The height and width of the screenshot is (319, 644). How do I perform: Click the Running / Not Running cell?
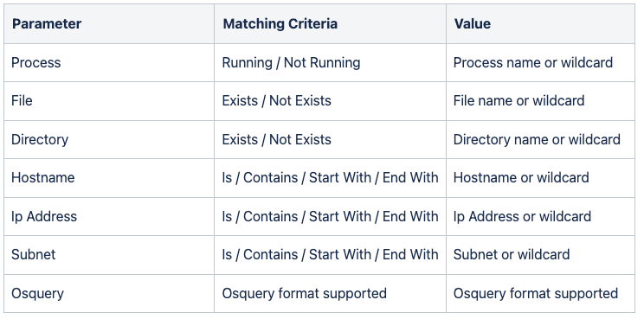pyautogui.click(x=330, y=63)
